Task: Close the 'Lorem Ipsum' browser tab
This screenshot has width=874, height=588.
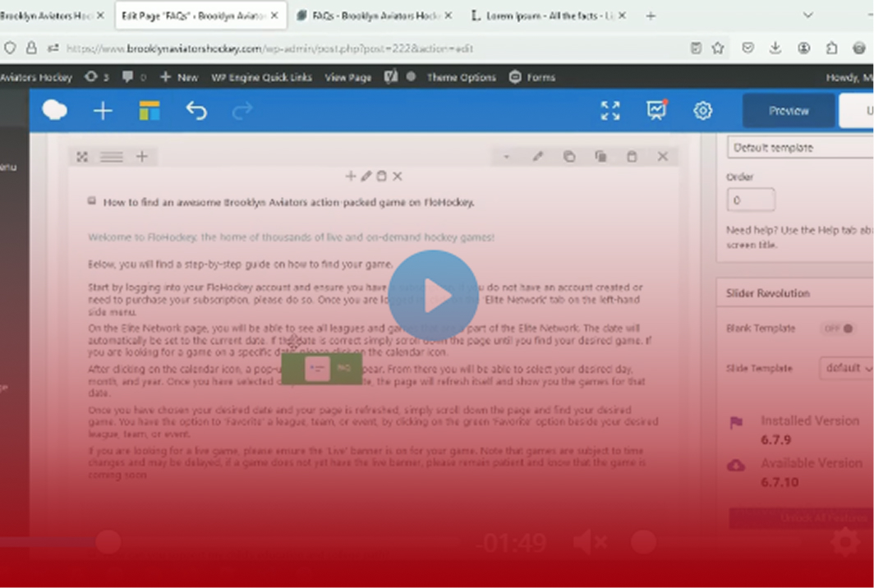Action: [x=622, y=16]
